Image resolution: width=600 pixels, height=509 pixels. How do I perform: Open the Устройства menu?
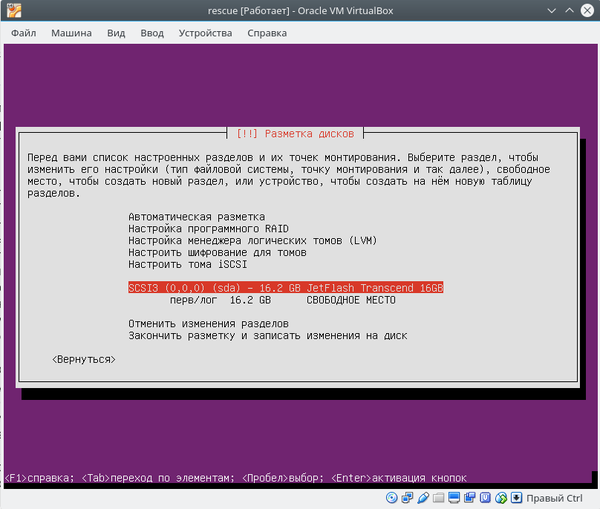coord(205,33)
